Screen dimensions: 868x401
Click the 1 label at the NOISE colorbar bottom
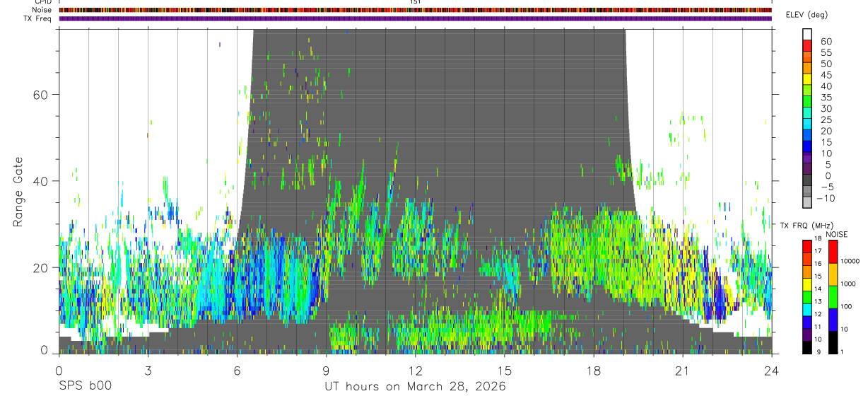(842, 351)
